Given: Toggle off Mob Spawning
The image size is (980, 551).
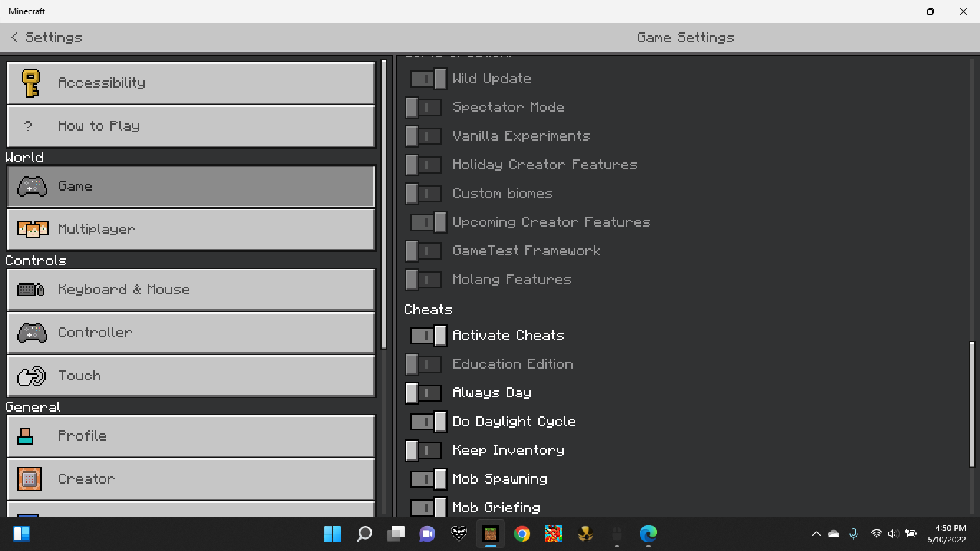Looking at the screenshot, I should point(428,479).
